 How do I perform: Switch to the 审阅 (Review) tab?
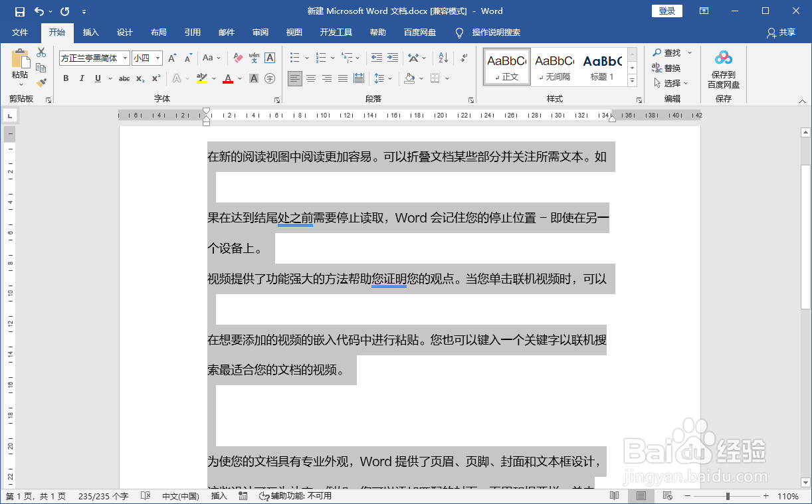pos(260,33)
